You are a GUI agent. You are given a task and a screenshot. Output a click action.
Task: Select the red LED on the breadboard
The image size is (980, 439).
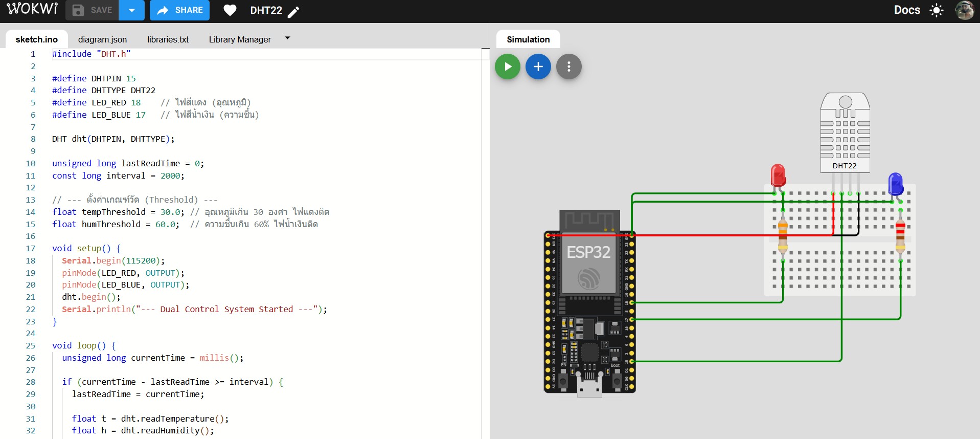tap(778, 175)
